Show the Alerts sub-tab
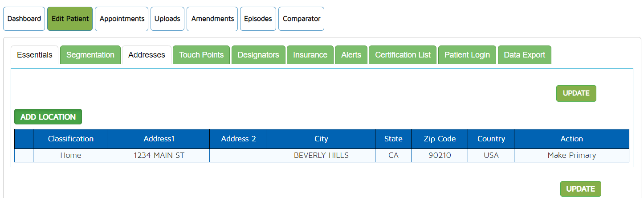644x198 pixels. click(x=351, y=55)
